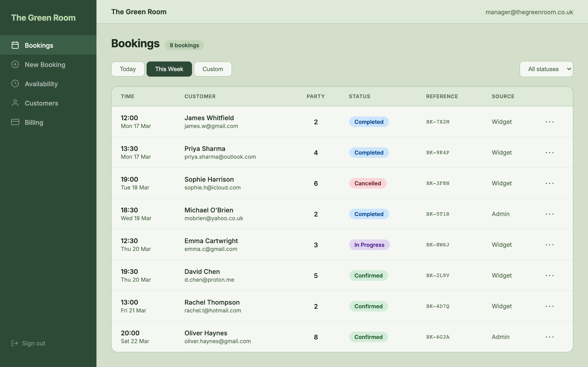Switch to the Today filter
This screenshot has width=588, height=367.
coord(127,69)
